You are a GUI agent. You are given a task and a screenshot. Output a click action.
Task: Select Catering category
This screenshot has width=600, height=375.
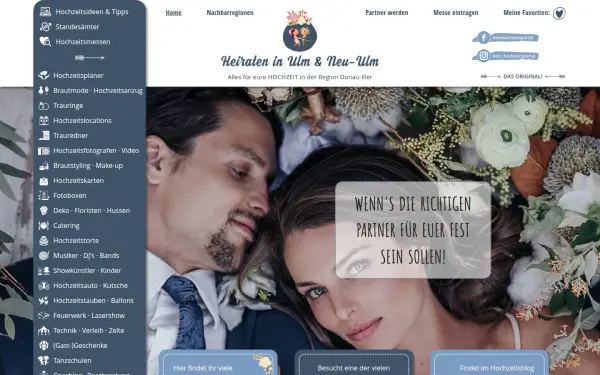(x=66, y=225)
